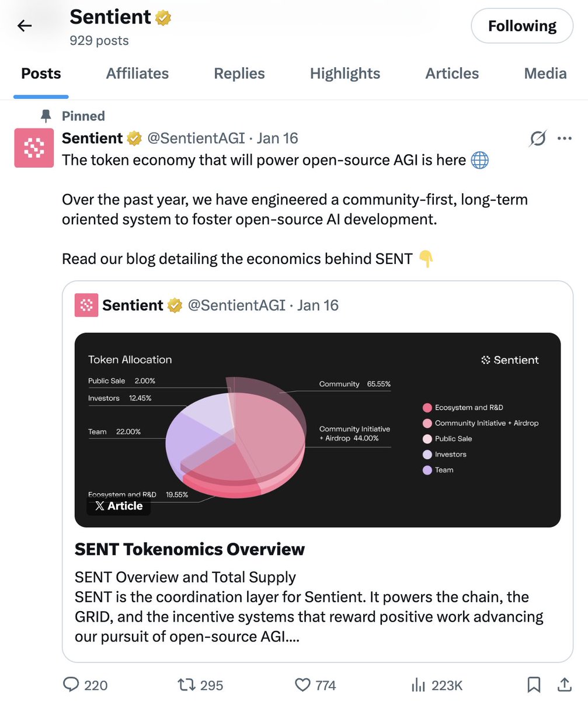Open the Replies tab

(239, 74)
